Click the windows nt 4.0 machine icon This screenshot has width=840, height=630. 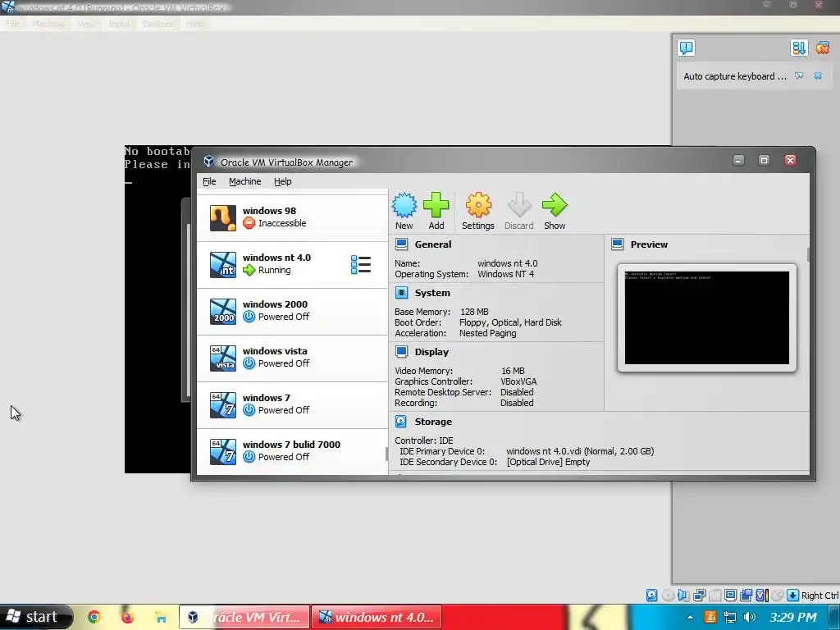point(223,265)
